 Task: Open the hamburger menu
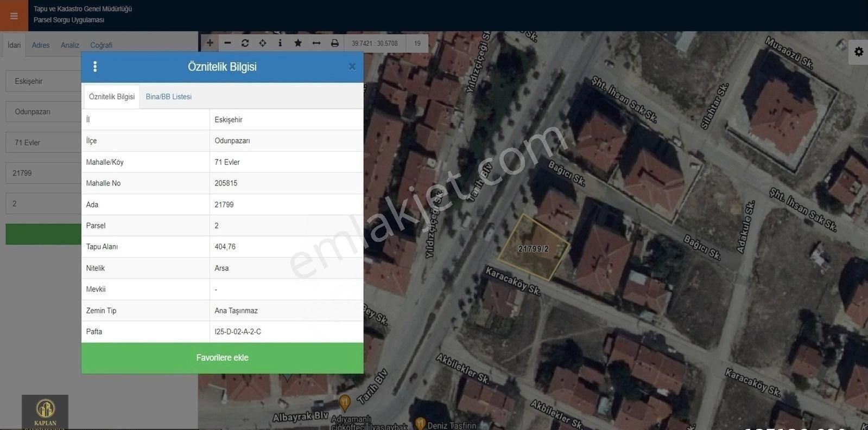14,16
